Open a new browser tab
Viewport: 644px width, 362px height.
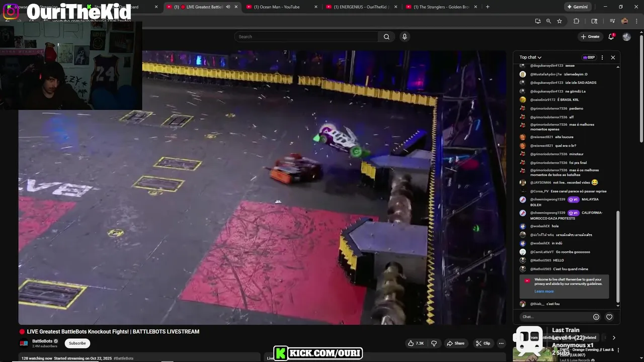coord(487,7)
